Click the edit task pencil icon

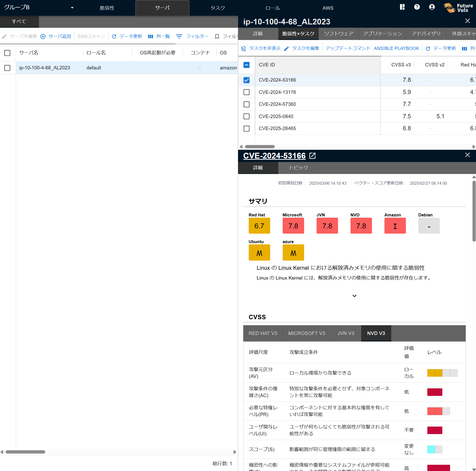coord(286,48)
